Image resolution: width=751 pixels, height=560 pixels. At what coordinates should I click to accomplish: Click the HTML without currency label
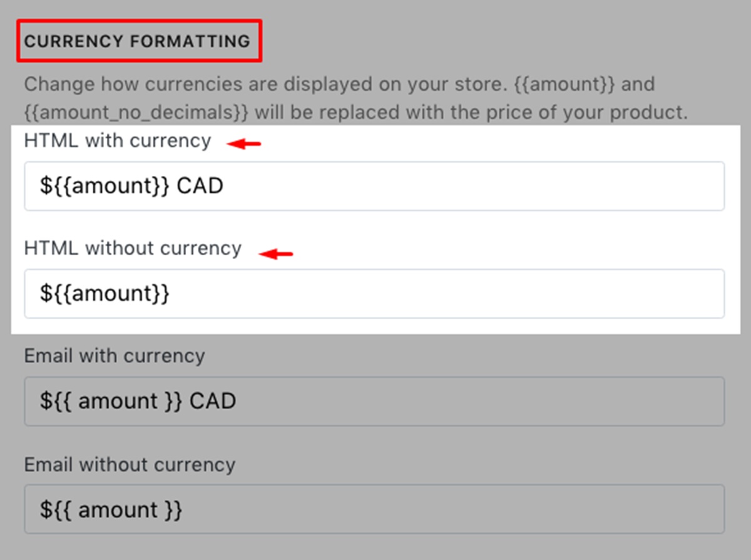tap(133, 248)
